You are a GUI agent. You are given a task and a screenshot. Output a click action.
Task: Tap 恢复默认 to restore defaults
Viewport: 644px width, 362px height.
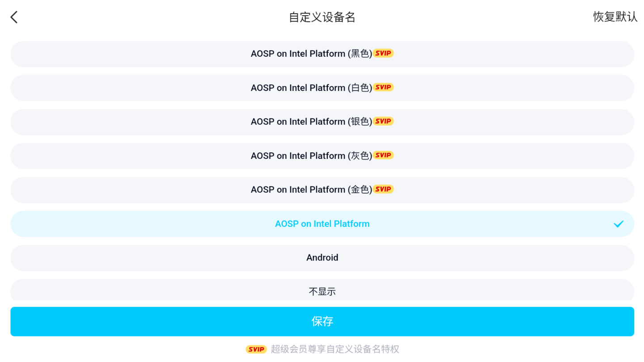pyautogui.click(x=615, y=17)
